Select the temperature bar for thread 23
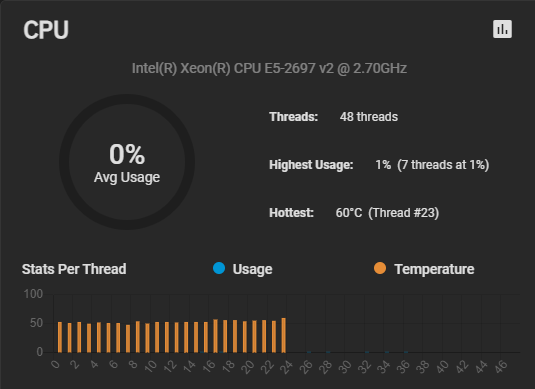This screenshot has height=389, width=535. [x=284, y=335]
